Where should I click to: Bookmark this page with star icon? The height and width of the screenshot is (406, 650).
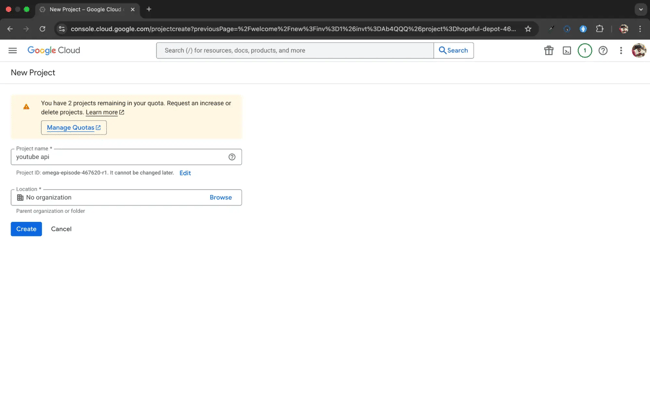(528, 29)
